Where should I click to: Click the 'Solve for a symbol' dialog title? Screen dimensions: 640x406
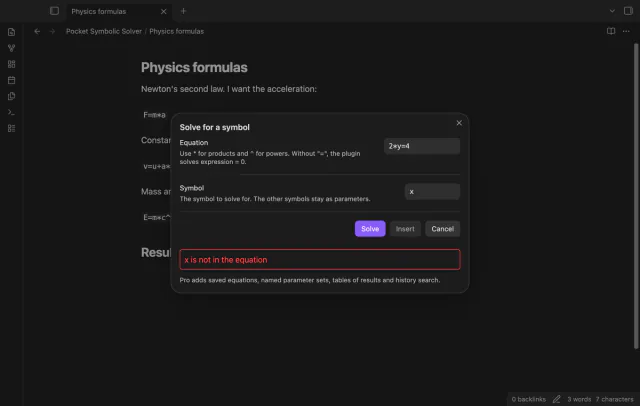point(214,127)
